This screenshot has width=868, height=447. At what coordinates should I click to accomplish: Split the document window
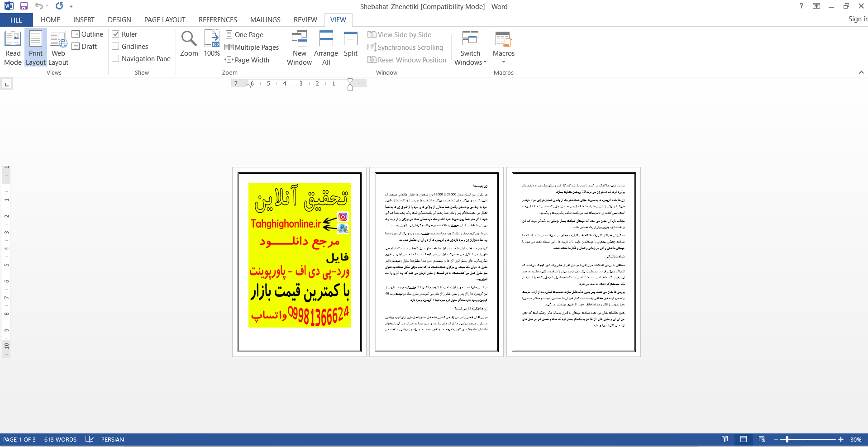[350, 44]
